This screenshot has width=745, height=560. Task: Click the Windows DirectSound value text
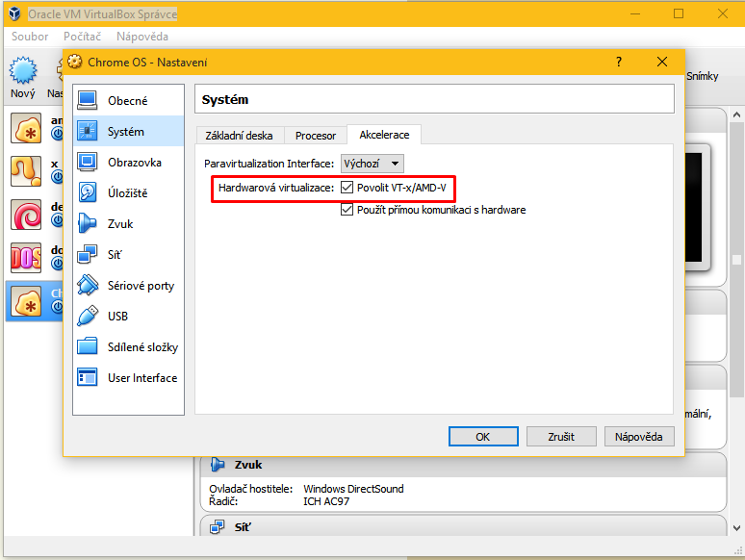point(353,489)
